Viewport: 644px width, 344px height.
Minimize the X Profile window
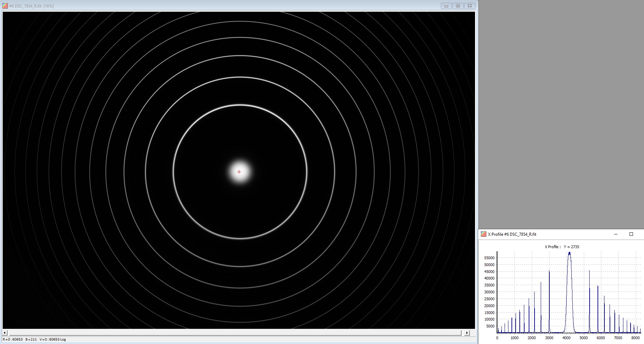pos(616,234)
